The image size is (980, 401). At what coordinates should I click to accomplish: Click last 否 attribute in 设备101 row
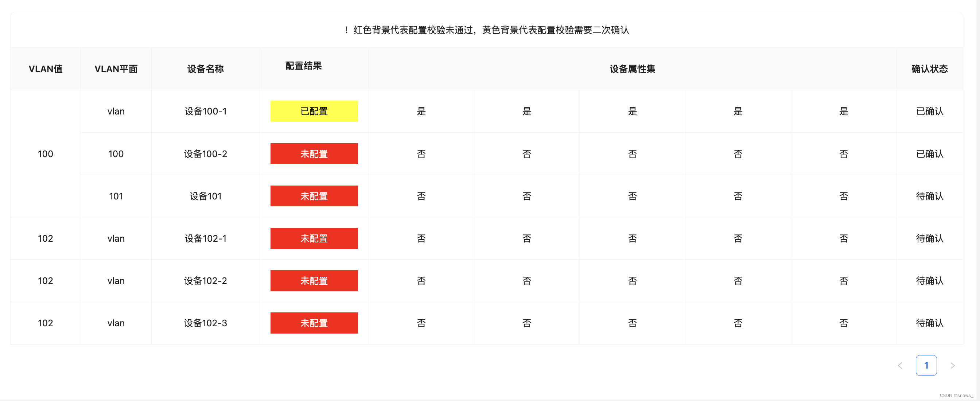coord(843,196)
